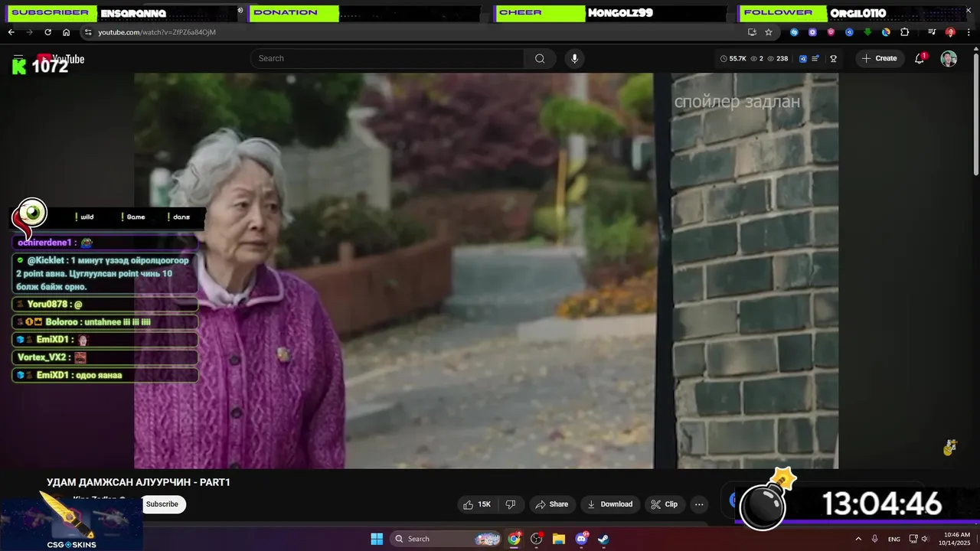
Task: Open more actions three-dot menu
Action: click(698, 504)
